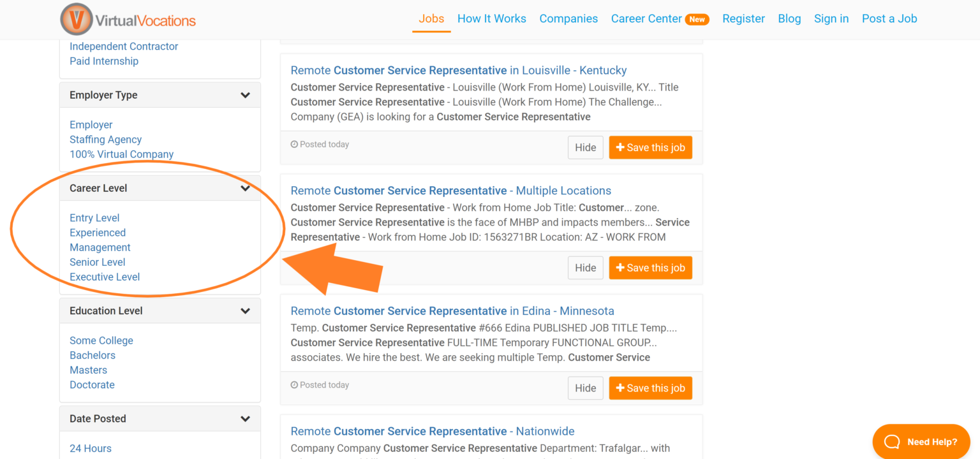Open the Need Help chat bubble
Screen dimensions: 980x459
pos(921,441)
